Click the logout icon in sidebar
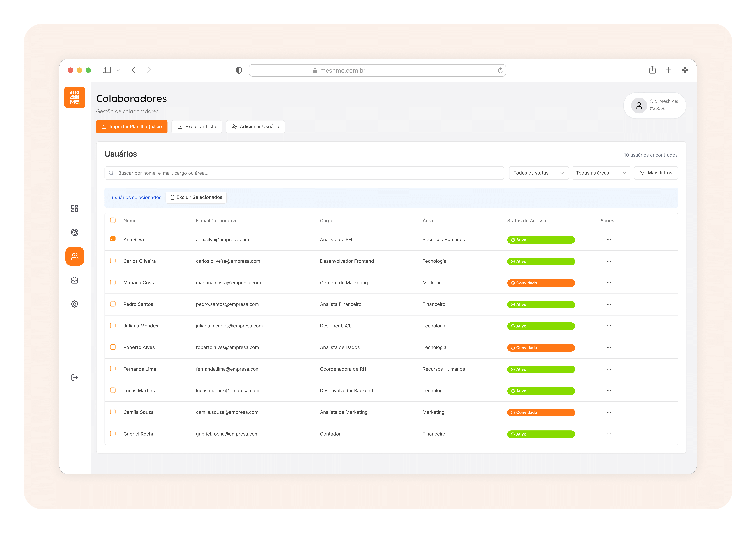 click(75, 377)
